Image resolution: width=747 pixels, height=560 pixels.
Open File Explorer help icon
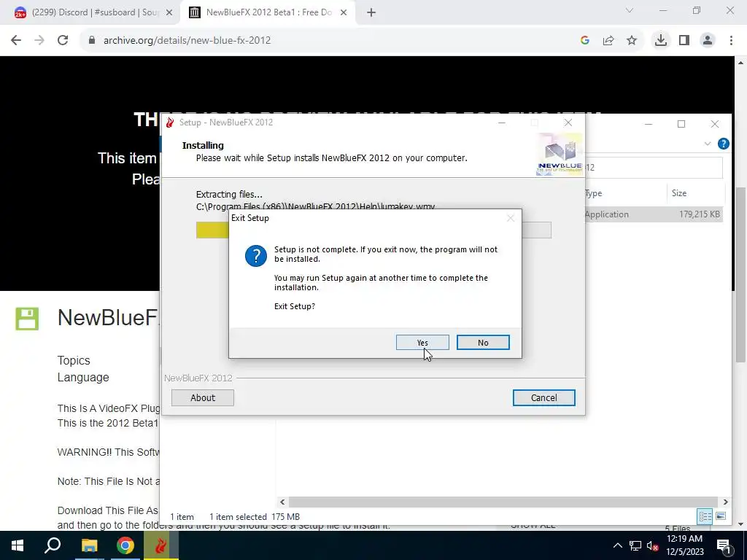click(723, 144)
